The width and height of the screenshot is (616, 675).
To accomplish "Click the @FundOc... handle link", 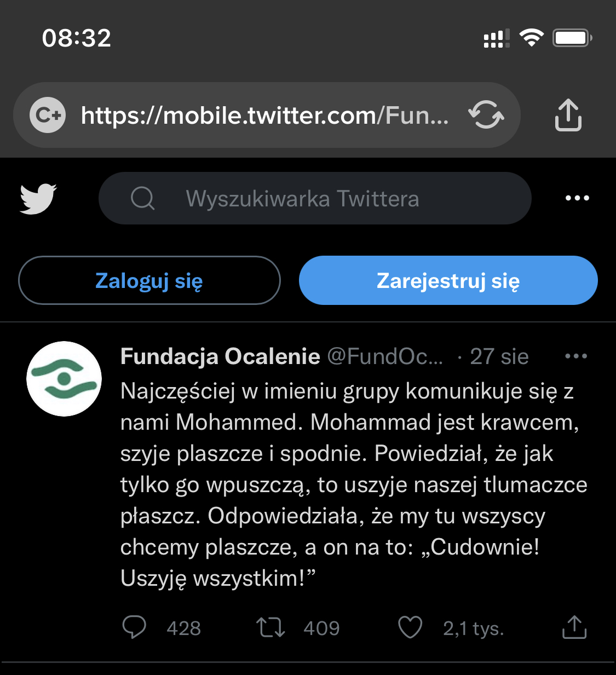I will coord(385,356).
